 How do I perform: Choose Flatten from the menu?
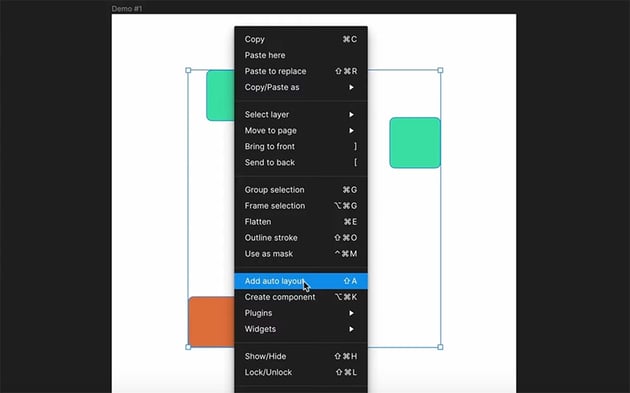point(301,222)
